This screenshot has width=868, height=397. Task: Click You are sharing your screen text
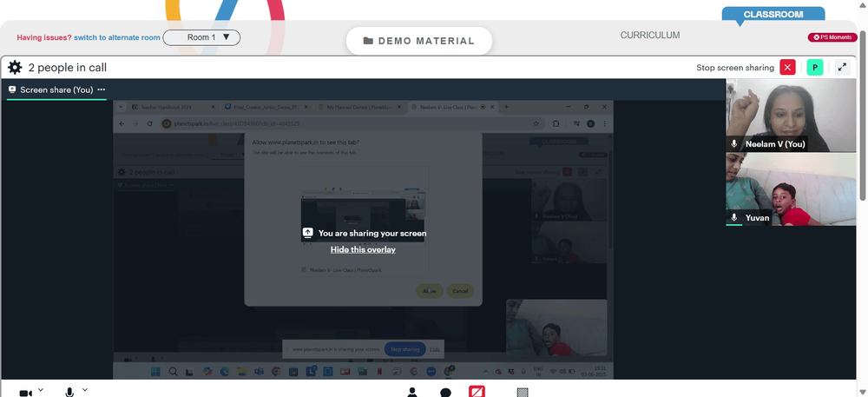pos(372,234)
